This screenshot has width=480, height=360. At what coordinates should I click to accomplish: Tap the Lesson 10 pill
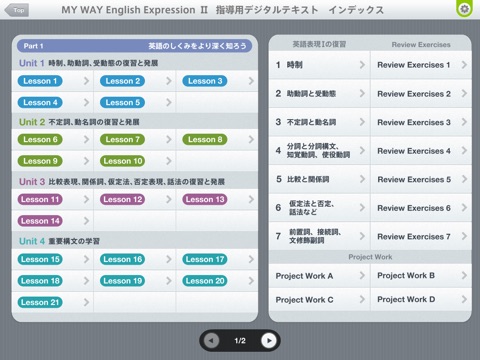(122, 161)
